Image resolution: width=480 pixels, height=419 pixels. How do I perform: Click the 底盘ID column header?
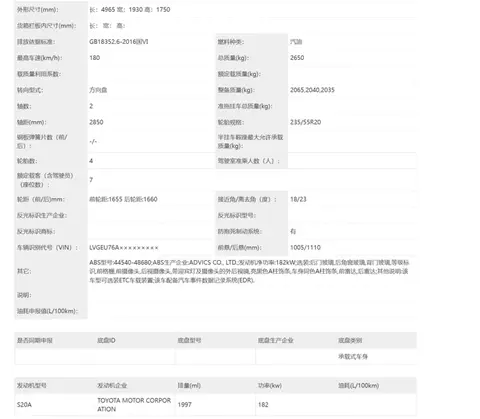[x=106, y=340]
